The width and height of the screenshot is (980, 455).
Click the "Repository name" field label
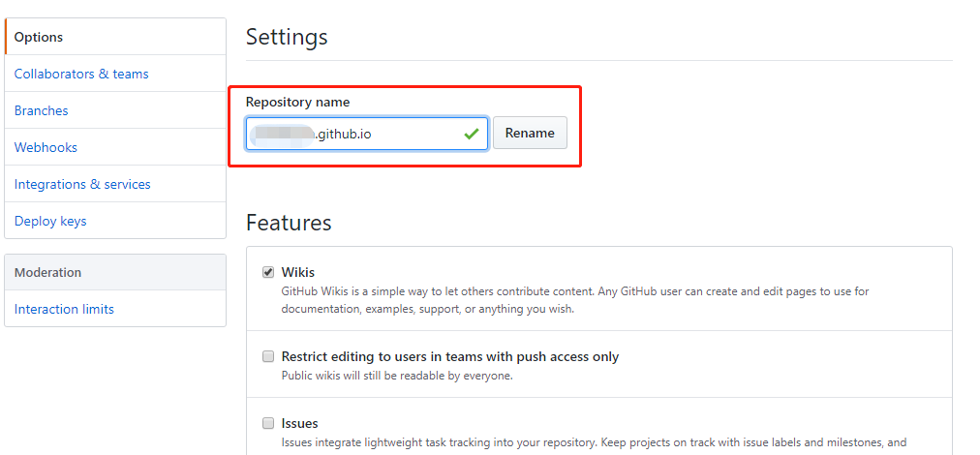297,102
